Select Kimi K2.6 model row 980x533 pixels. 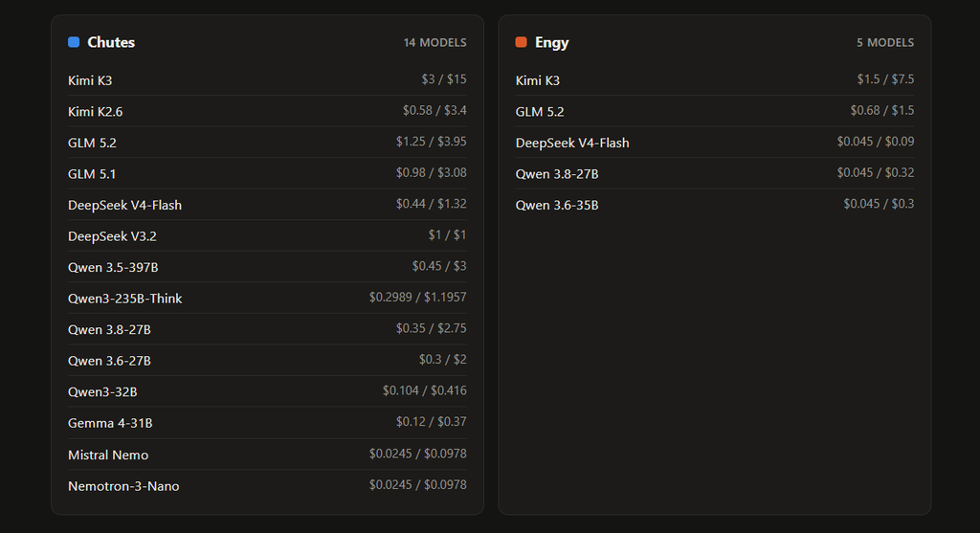(x=268, y=111)
